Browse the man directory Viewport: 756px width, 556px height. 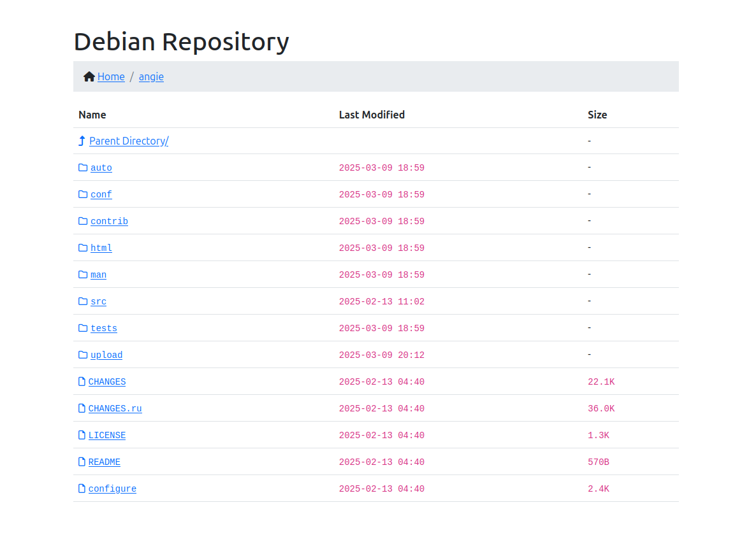[x=98, y=275]
